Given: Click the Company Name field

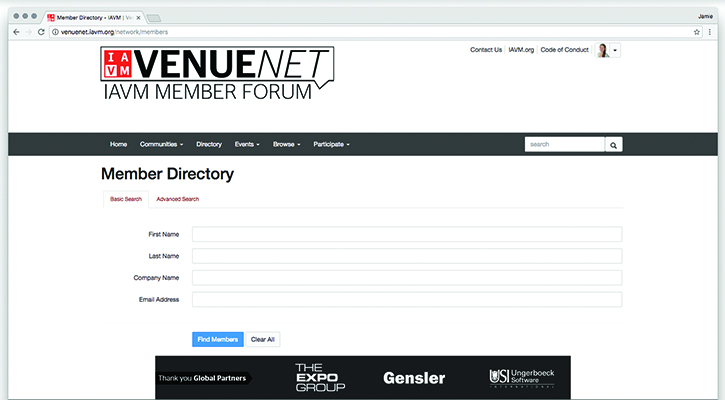Looking at the screenshot, I should point(407,277).
